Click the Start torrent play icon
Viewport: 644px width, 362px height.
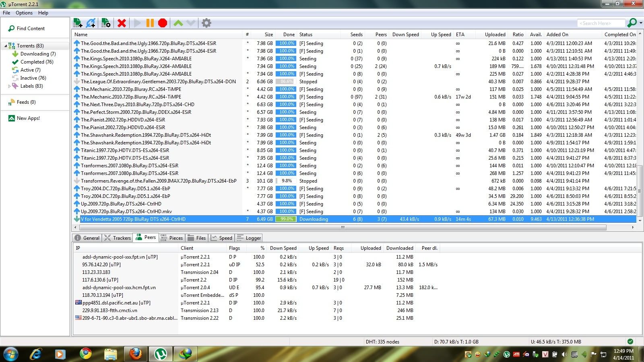coord(137,23)
